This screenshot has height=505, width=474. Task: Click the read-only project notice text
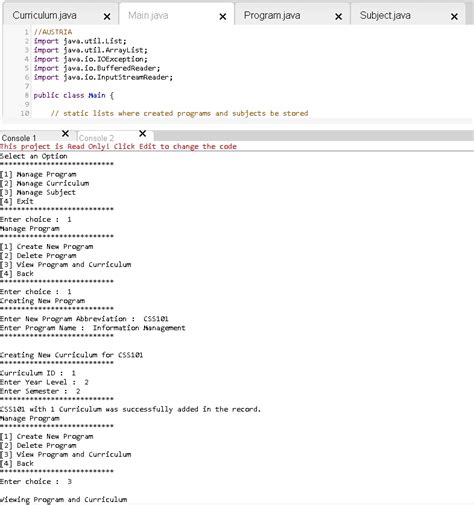118,147
